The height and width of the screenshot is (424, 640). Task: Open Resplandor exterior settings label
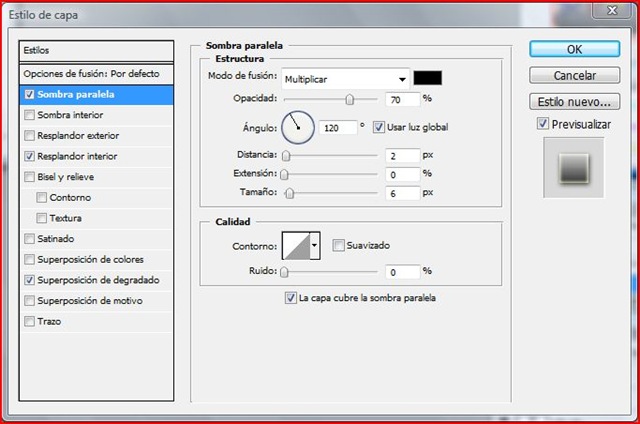[x=78, y=135]
